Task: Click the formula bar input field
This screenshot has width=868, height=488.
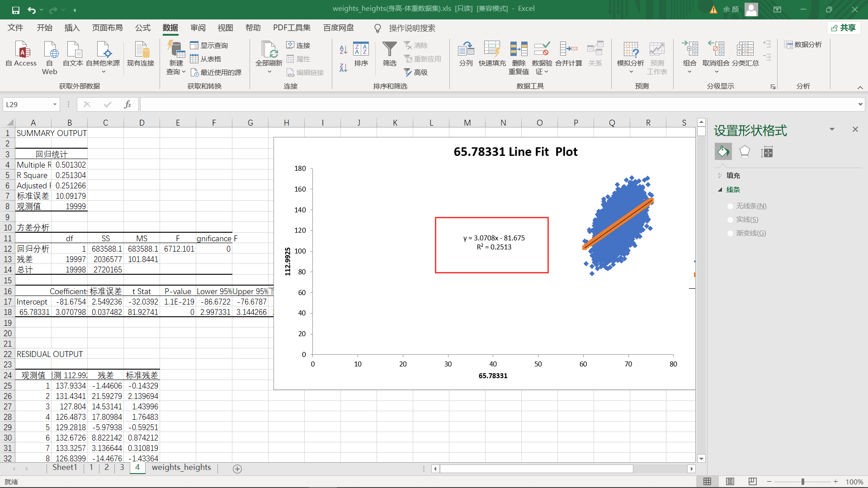Action: pyautogui.click(x=497, y=104)
